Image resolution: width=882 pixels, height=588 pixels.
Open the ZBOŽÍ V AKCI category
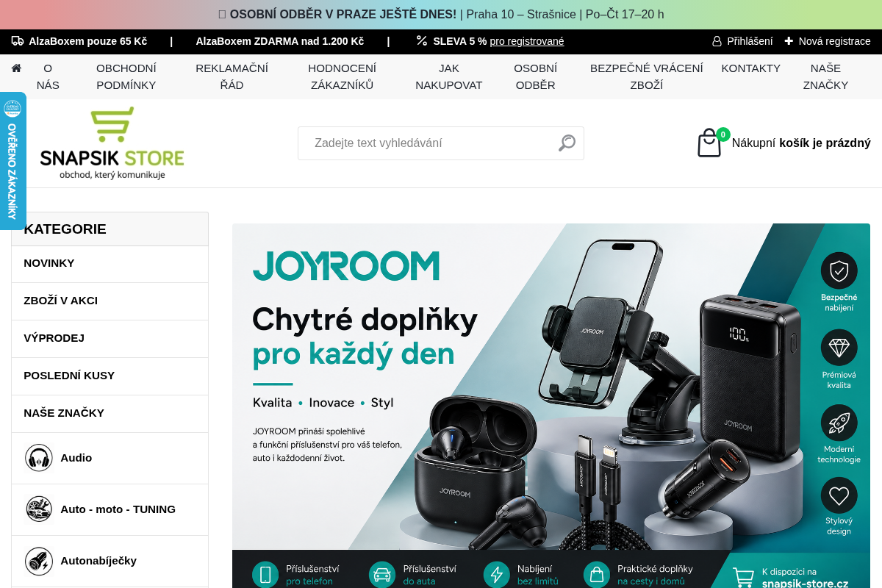point(110,301)
